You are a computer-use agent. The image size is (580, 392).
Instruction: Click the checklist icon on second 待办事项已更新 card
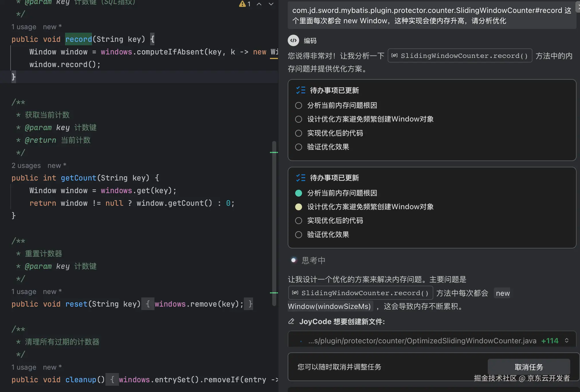click(x=301, y=178)
